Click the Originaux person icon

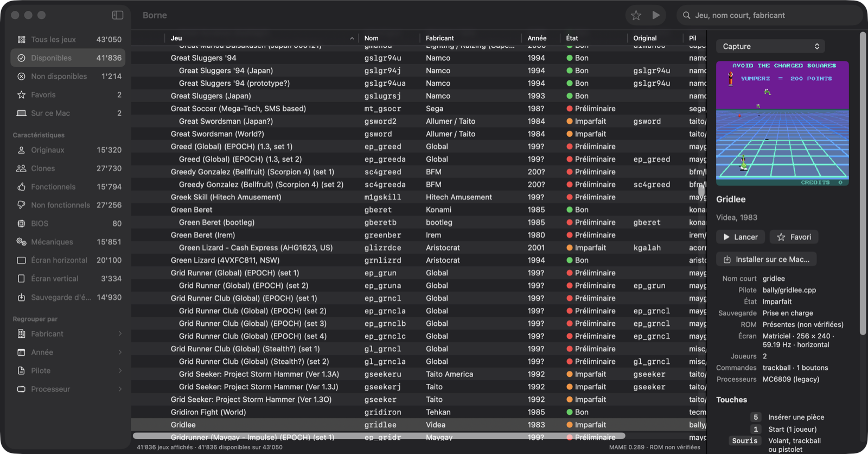(22, 150)
